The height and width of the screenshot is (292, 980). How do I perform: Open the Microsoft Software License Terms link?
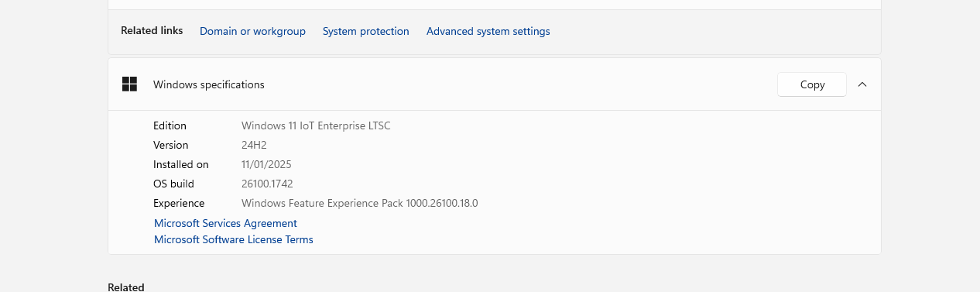234,239
